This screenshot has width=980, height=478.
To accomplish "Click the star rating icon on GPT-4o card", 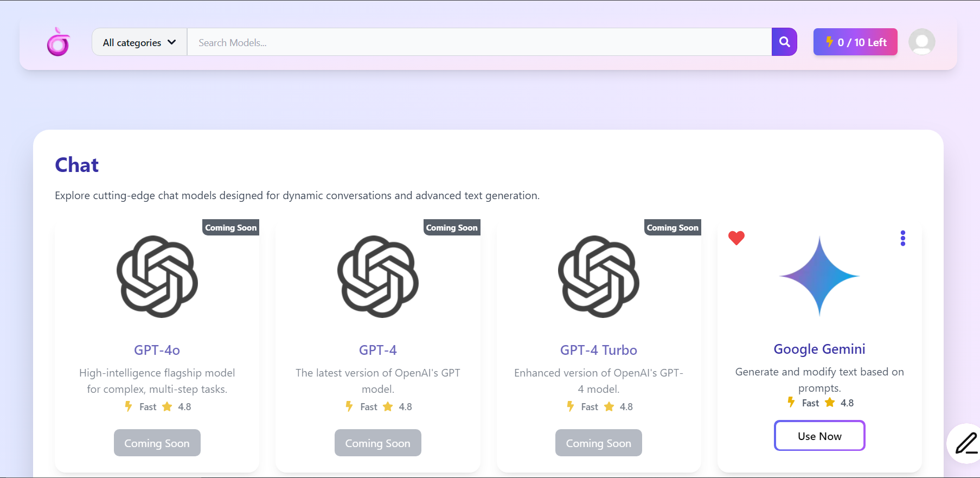I will coord(167,406).
